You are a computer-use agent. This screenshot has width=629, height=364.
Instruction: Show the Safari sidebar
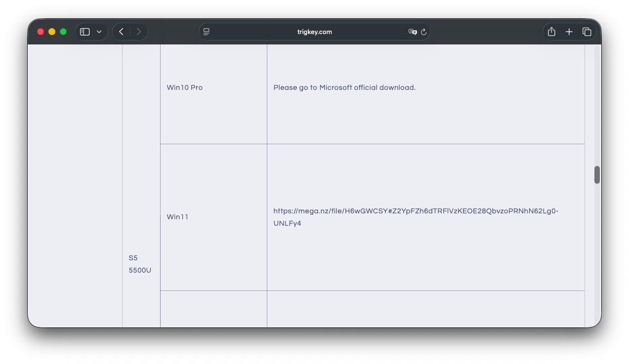click(85, 32)
